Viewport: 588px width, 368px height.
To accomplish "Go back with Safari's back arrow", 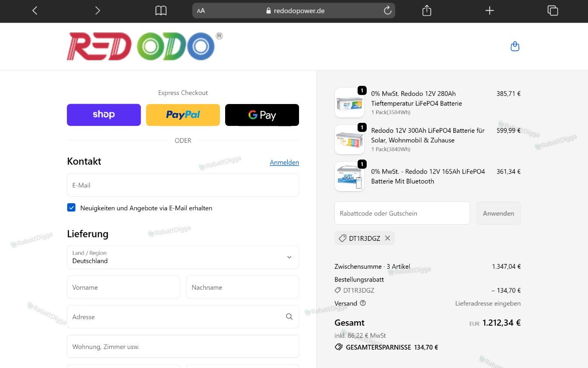I will click(x=35, y=10).
